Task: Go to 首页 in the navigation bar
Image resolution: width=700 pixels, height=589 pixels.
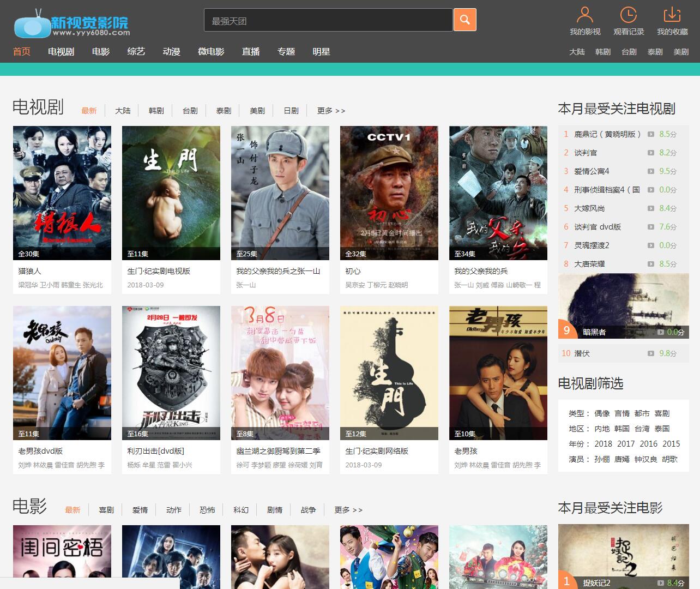Action: click(22, 52)
